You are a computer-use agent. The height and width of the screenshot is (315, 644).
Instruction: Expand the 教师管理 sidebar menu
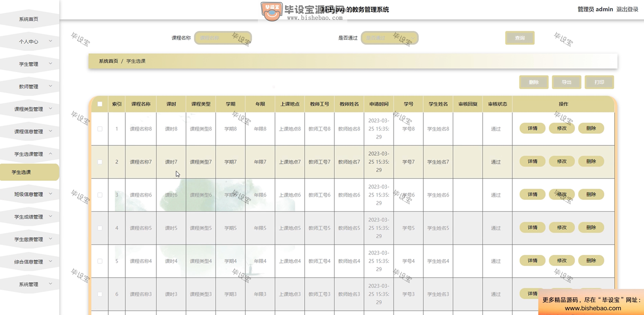29,86
